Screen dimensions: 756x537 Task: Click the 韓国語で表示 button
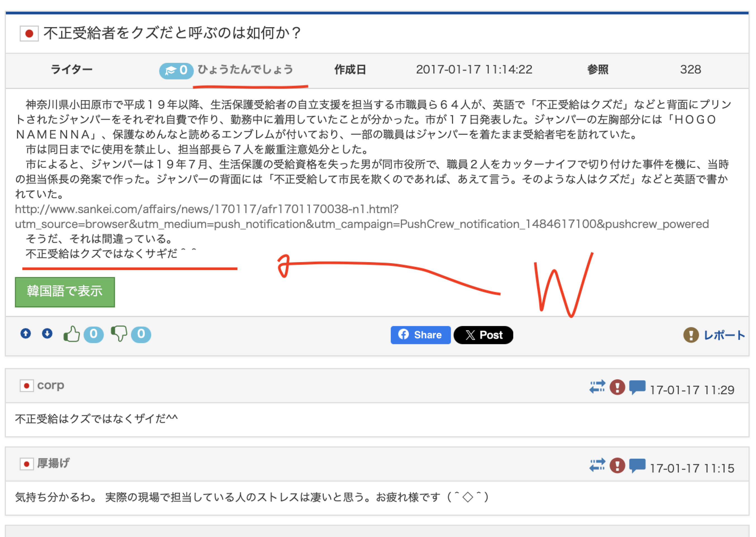pyautogui.click(x=65, y=292)
